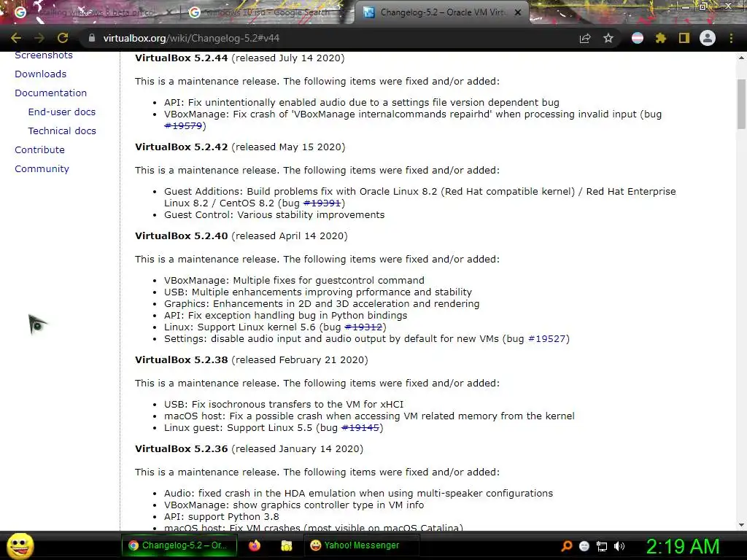Click the round face tray icon
The height and width of the screenshot is (560, 747).
[584, 546]
